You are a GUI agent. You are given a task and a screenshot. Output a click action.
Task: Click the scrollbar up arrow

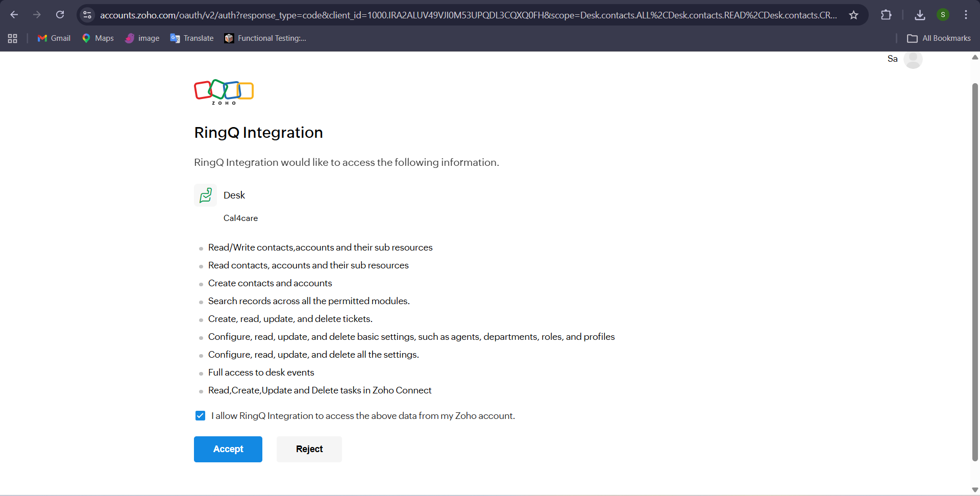click(x=975, y=57)
